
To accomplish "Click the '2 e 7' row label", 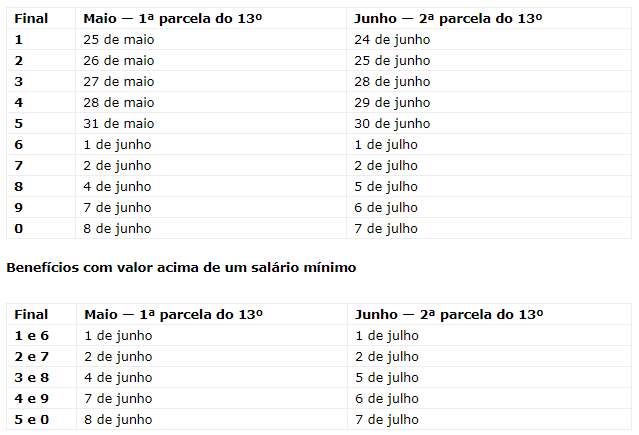I will (32, 356).
